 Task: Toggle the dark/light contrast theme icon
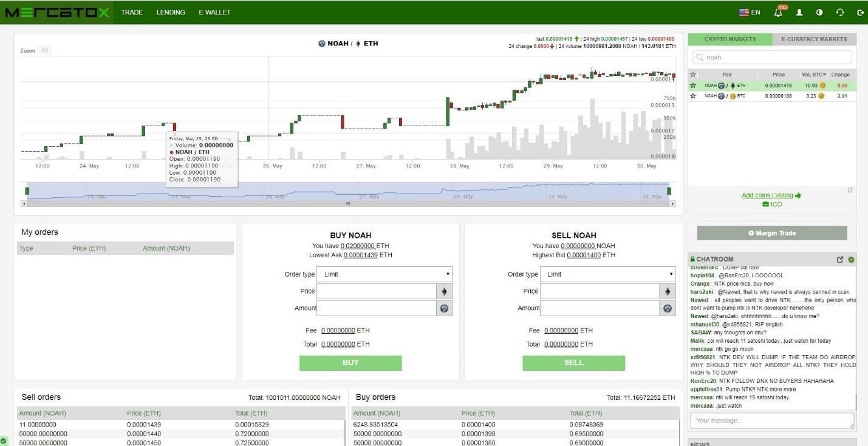[819, 12]
